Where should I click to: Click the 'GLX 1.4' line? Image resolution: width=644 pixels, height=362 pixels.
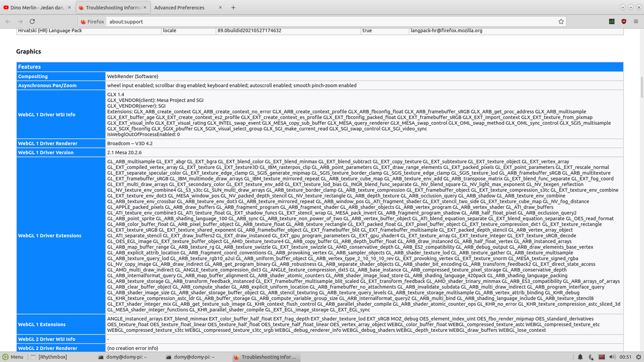[116, 95]
